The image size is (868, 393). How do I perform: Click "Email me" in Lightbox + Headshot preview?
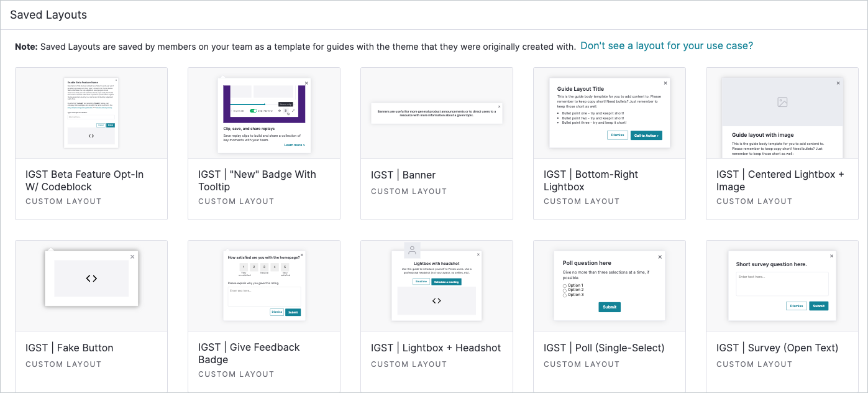click(421, 282)
